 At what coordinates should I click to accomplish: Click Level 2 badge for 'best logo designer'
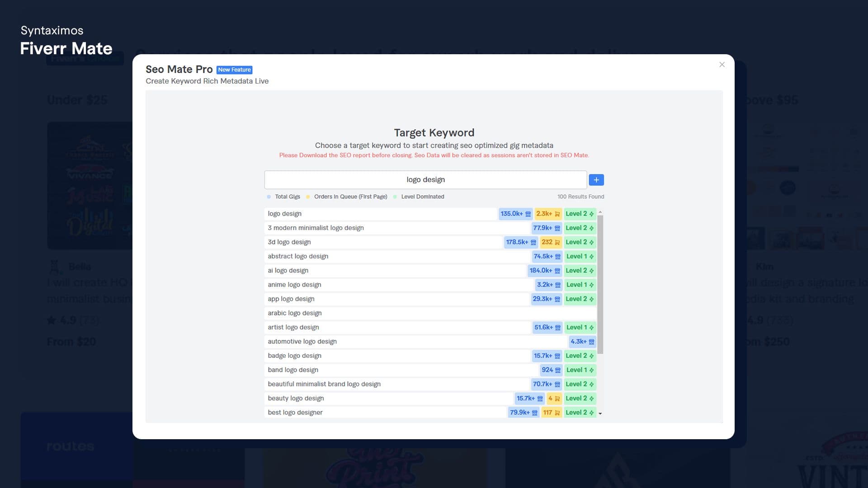[x=580, y=413]
